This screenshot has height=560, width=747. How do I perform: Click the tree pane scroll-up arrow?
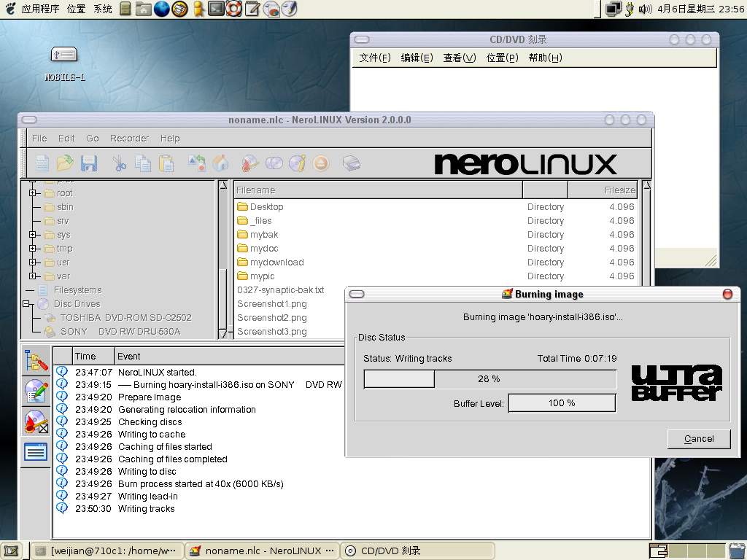223,185
